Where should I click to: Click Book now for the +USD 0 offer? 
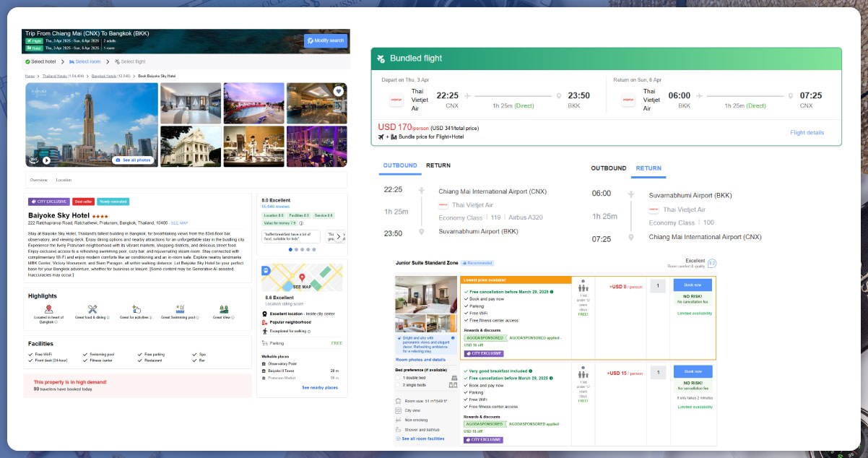point(693,285)
